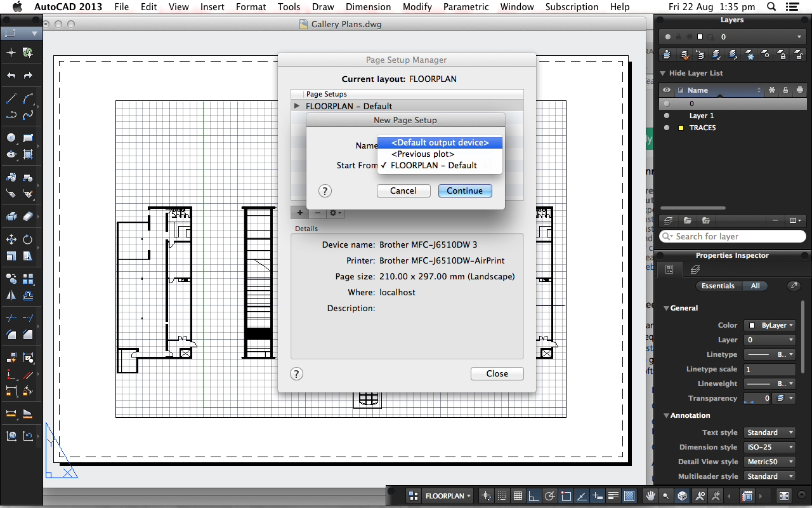Switch Properties Inspector to Essentials
812x508 pixels.
[x=718, y=286]
